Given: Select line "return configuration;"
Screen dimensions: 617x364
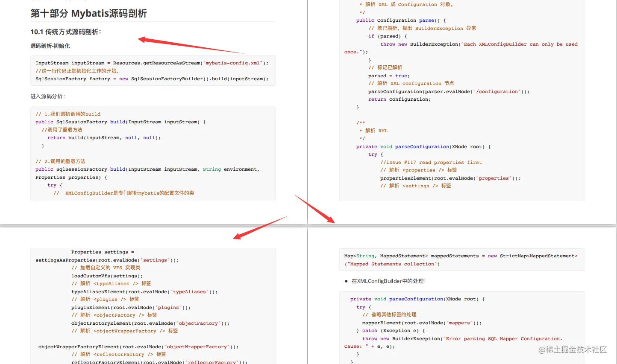Looking at the screenshot, I should coord(400,99).
